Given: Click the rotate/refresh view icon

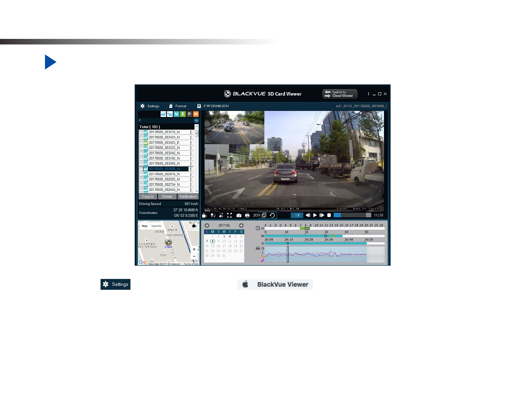Looking at the screenshot, I should click(x=272, y=215).
